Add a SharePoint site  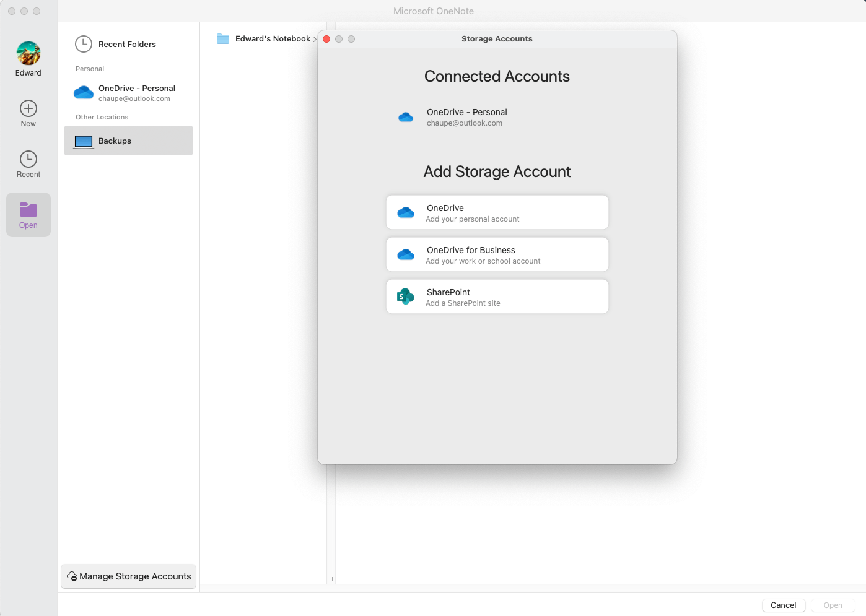(497, 297)
